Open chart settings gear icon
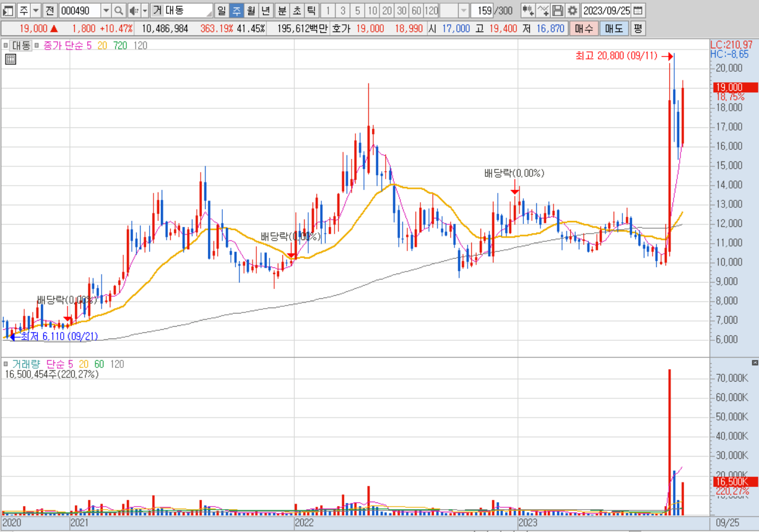 coord(572,11)
